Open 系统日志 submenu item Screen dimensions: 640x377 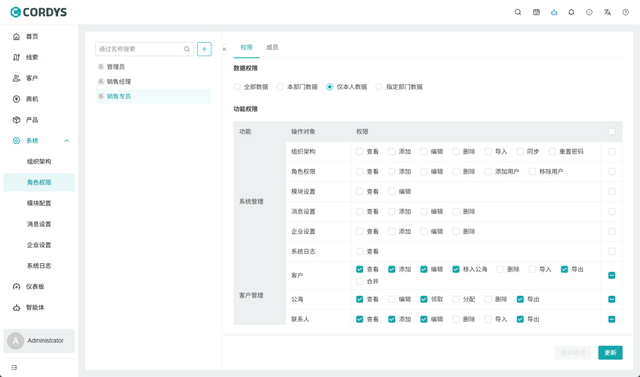39,266
